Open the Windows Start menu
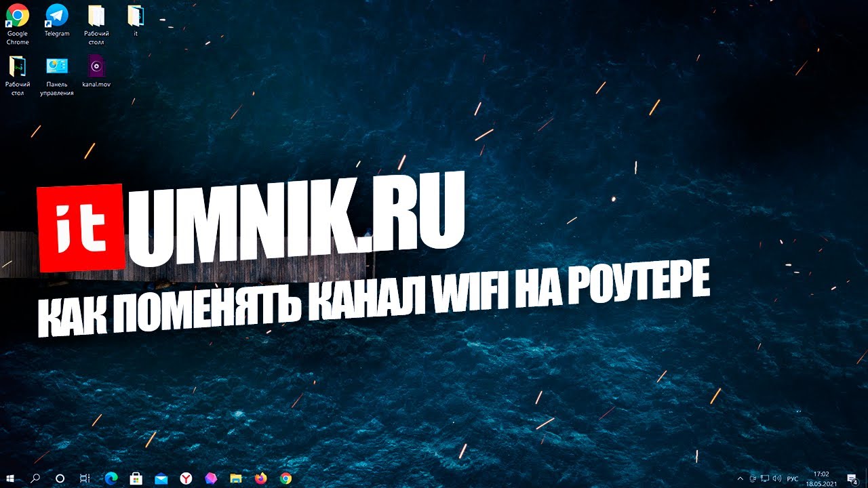Screen dimensions: 868x488 [12, 479]
